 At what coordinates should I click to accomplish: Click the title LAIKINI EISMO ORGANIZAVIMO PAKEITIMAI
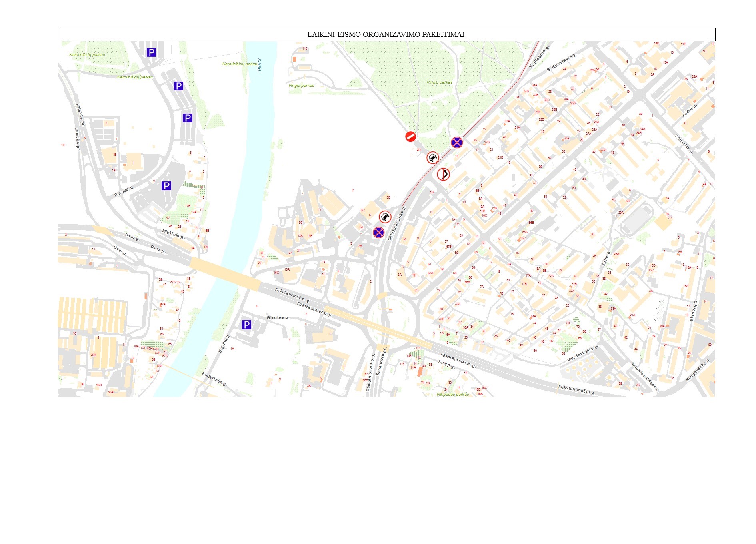point(386,34)
